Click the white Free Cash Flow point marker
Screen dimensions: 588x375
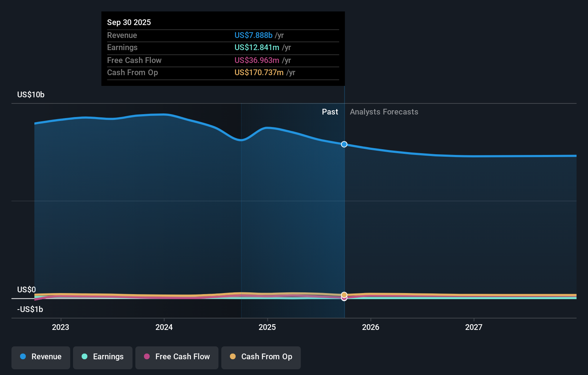coord(344,298)
